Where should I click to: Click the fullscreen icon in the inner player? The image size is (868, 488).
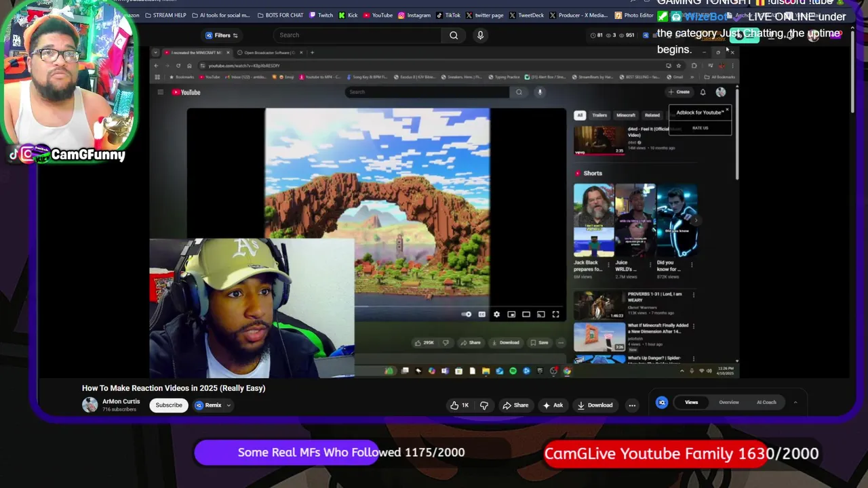[555, 314]
